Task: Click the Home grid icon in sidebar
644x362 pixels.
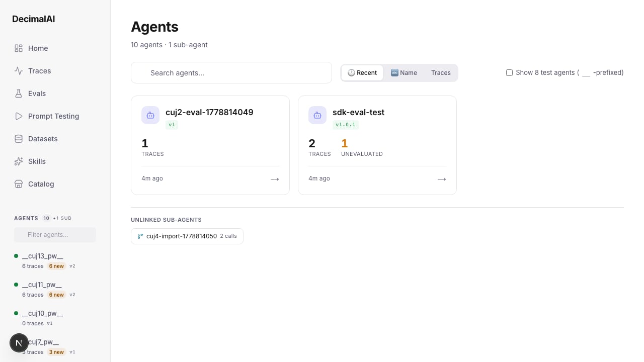Action: [x=19, y=48]
